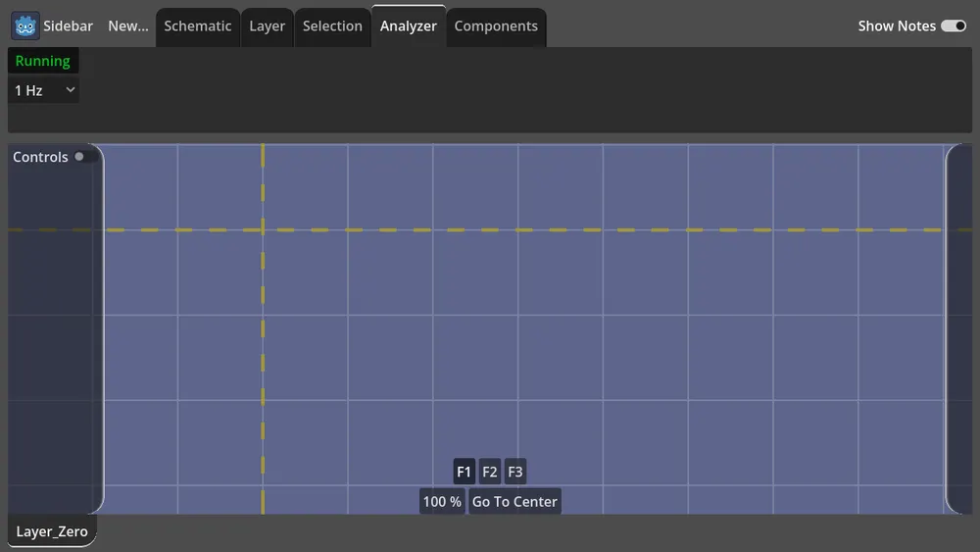Viewport: 980px width, 552px height.
Task: Go to the Components tab
Action: click(x=496, y=26)
